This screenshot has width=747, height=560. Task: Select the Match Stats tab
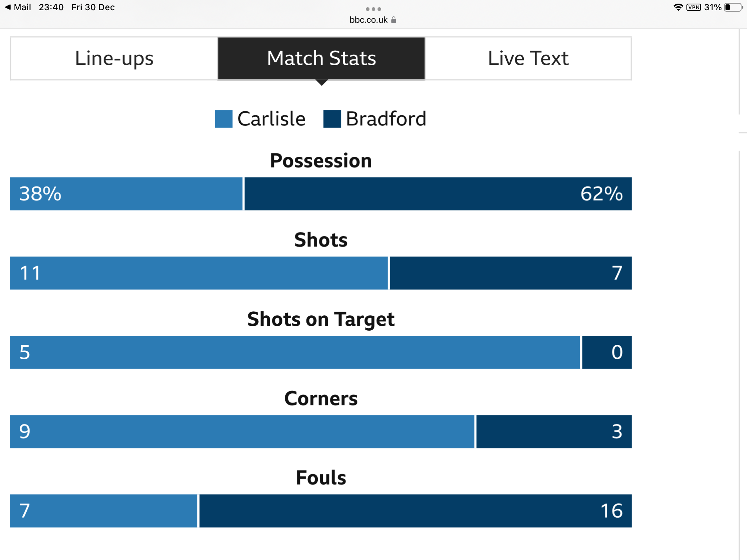click(x=321, y=58)
